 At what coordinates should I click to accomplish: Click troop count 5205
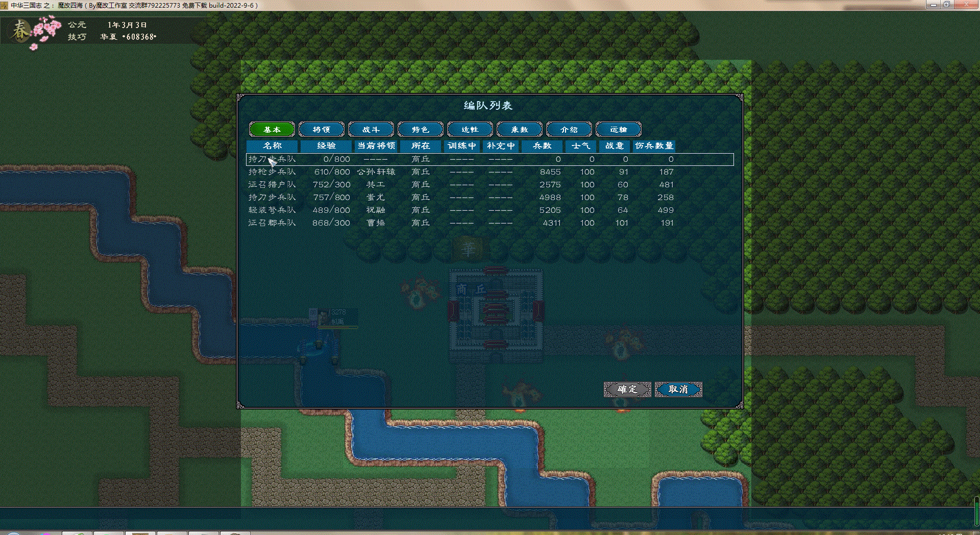tap(550, 210)
